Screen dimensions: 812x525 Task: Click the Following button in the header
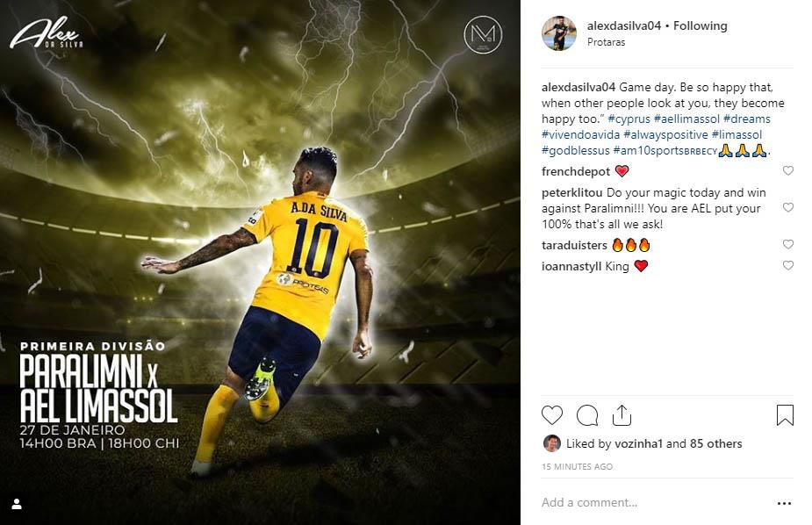click(x=701, y=25)
